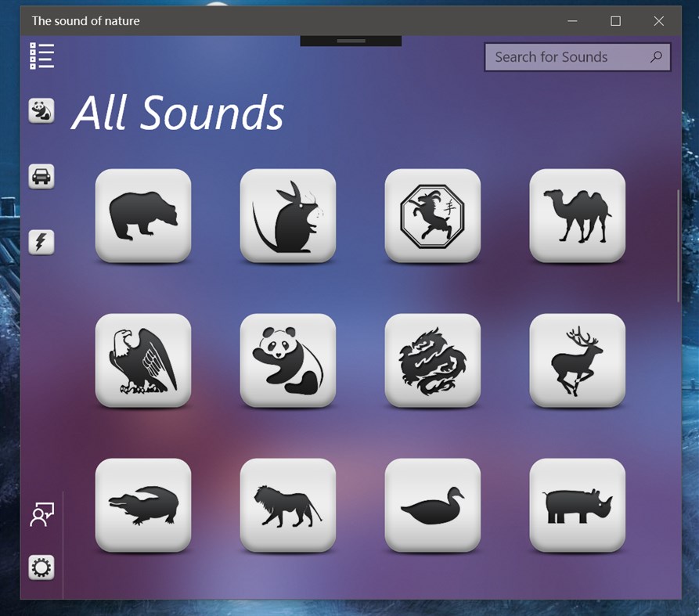Play the duck sound tile
This screenshot has height=616, width=699.
click(x=433, y=505)
